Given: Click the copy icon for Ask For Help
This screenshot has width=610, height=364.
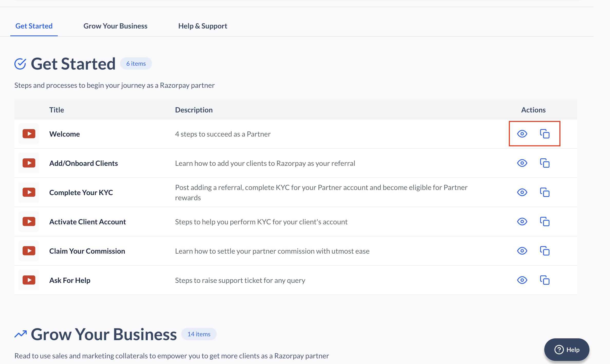Looking at the screenshot, I should coord(545,280).
